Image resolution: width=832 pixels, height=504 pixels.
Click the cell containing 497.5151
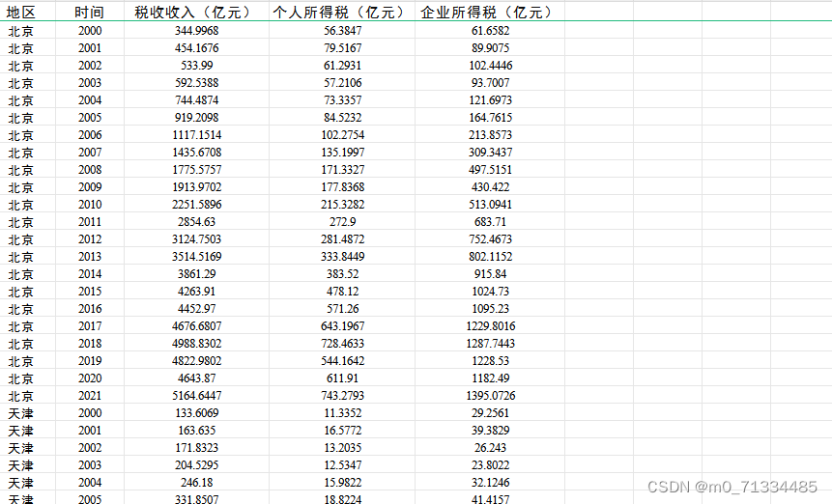click(x=490, y=170)
